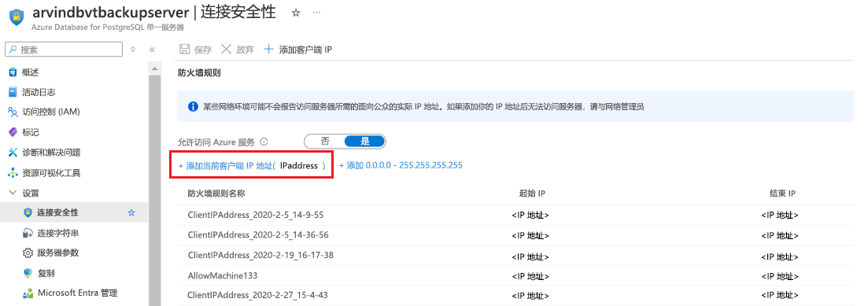Image resolution: width=868 pixels, height=306 pixels.
Task: Open 诊断和解决问题 menu item
Action: coord(51,152)
